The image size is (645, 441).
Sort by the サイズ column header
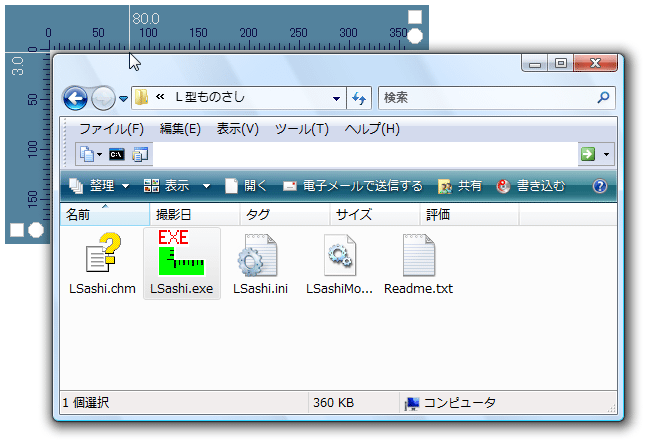(375, 214)
